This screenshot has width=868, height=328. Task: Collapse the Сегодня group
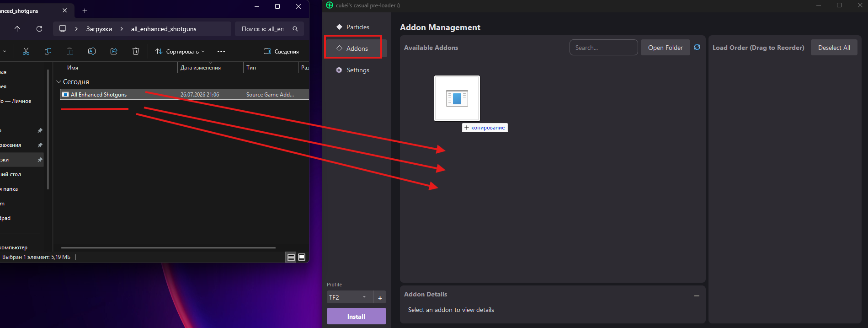coord(59,82)
